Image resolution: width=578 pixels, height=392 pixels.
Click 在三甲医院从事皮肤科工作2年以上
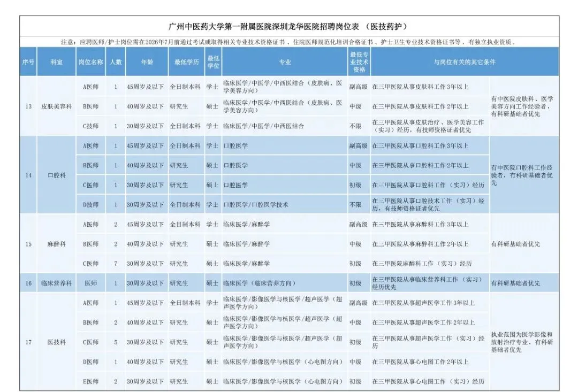(x=420, y=106)
